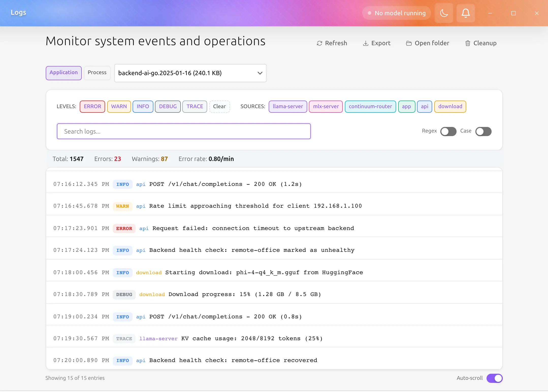Viewport: 548px width, 392px height.
Task: Click the TRACE badge on the 07:19:30 entry
Action: click(124, 339)
